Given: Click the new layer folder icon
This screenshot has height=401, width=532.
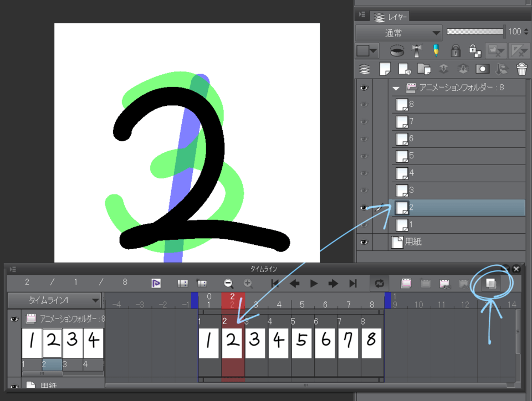Looking at the screenshot, I should 423,69.
